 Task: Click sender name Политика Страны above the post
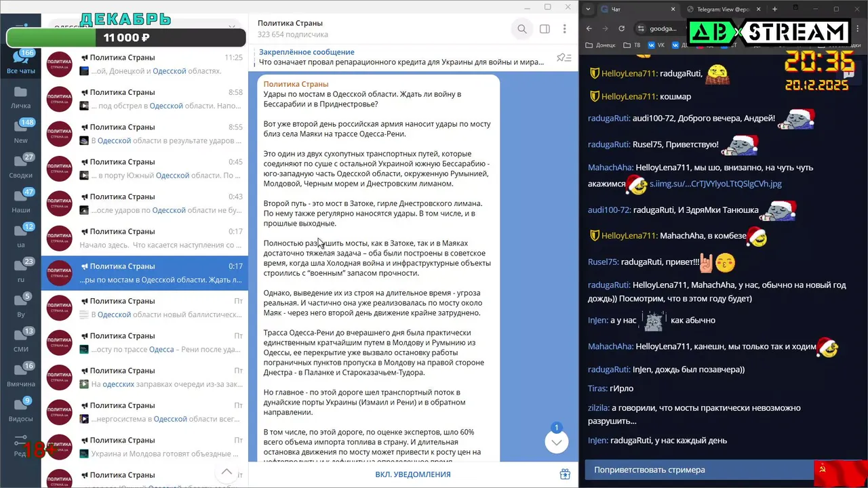click(296, 84)
